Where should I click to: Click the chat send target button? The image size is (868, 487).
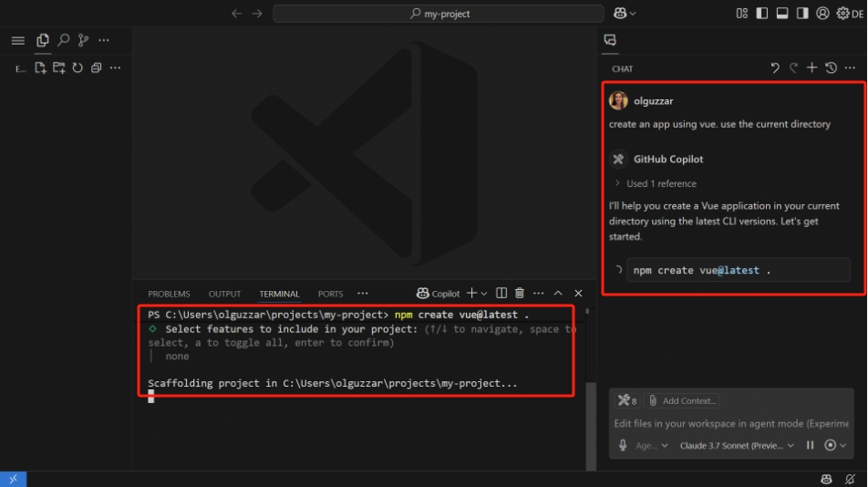[x=830, y=445]
